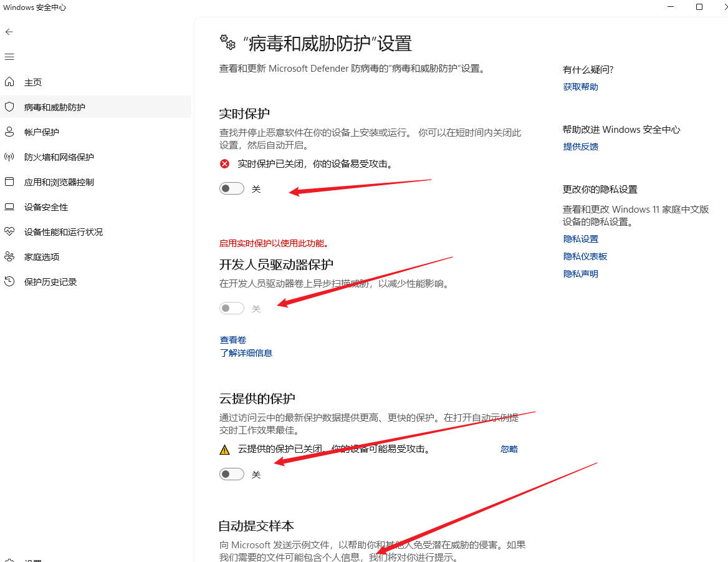Go back with the back arrow
The image size is (728, 562).
click(9, 32)
